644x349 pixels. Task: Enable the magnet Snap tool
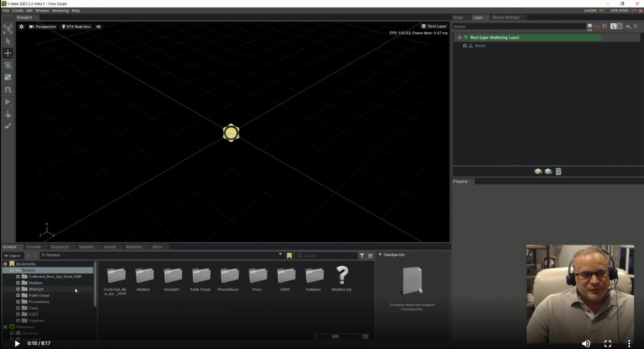click(x=8, y=90)
